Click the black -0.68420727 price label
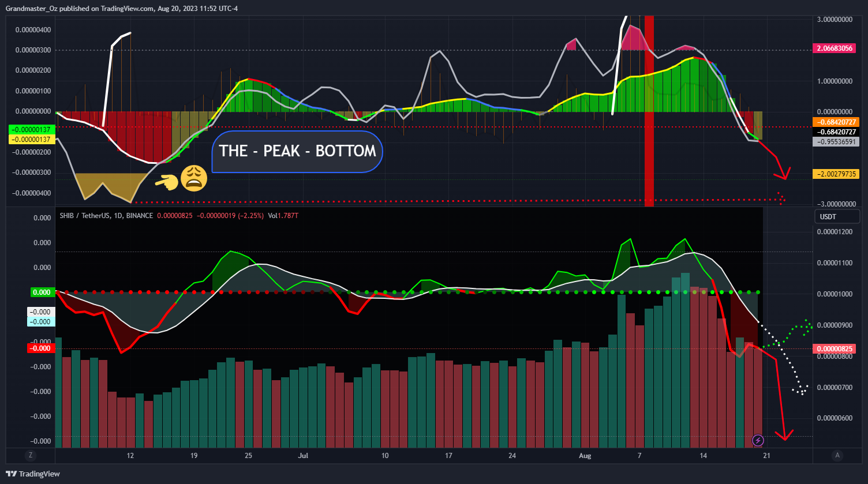The height and width of the screenshot is (484, 868). [x=836, y=132]
